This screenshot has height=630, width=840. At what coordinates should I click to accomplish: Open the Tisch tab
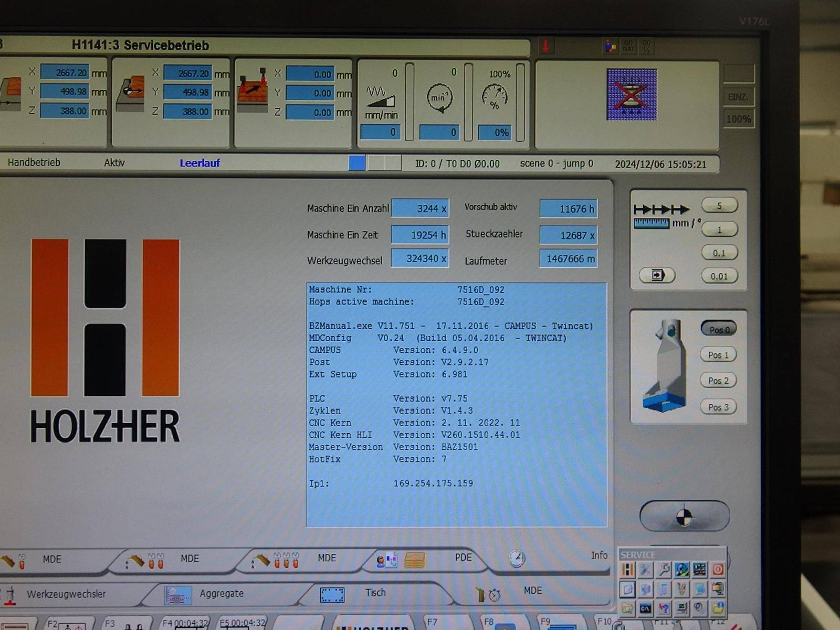point(375,593)
